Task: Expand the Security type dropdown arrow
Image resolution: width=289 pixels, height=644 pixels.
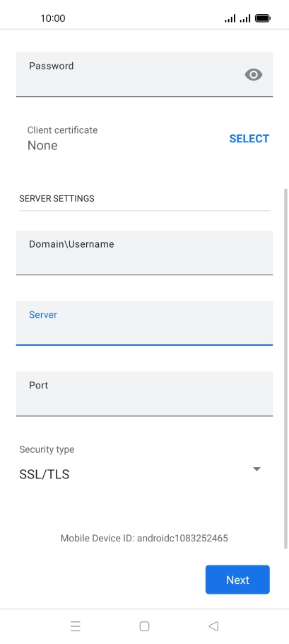Action: tap(256, 469)
